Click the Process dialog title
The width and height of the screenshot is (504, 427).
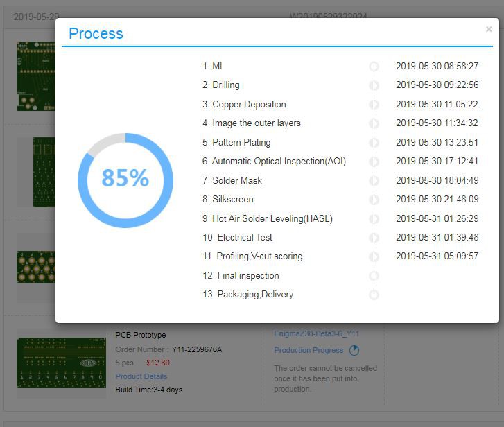click(96, 33)
